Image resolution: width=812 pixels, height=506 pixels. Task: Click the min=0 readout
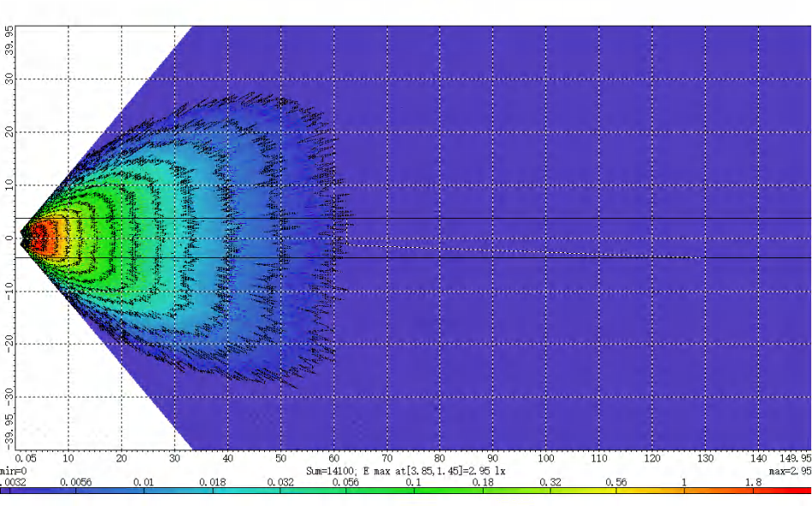pyautogui.click(x=13, y=472)
